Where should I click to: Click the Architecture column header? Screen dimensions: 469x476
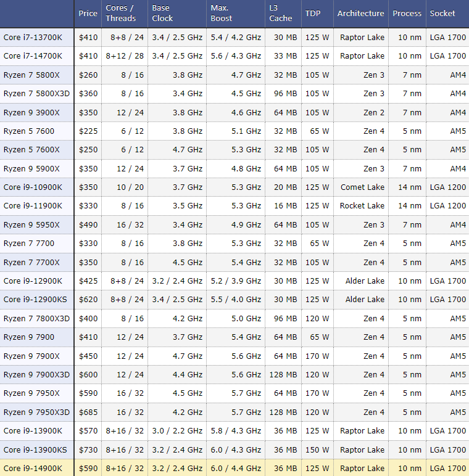pyautogui.click(x=360, y=14)
